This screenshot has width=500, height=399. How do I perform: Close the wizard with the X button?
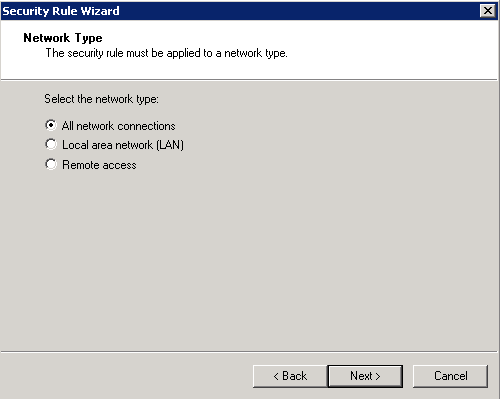click(x=487, y=11)
